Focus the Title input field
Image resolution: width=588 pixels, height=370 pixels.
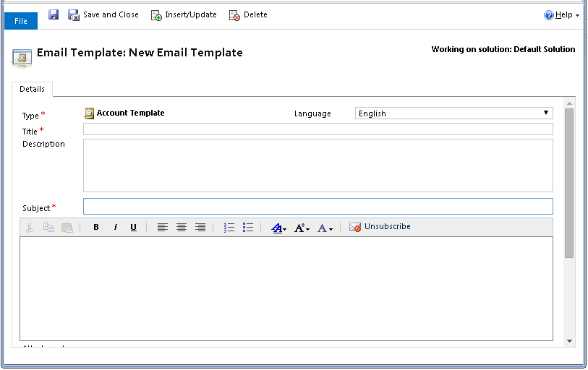coord(318,129)
